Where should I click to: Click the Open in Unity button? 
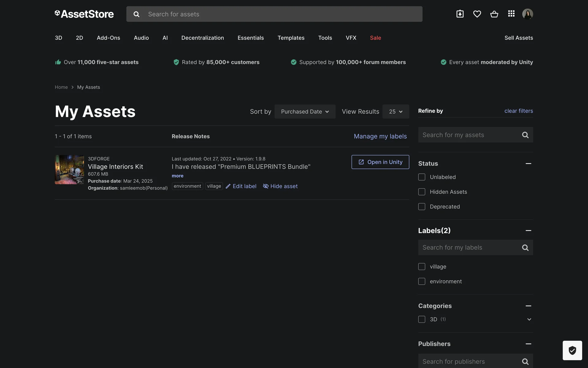(380, 162)
